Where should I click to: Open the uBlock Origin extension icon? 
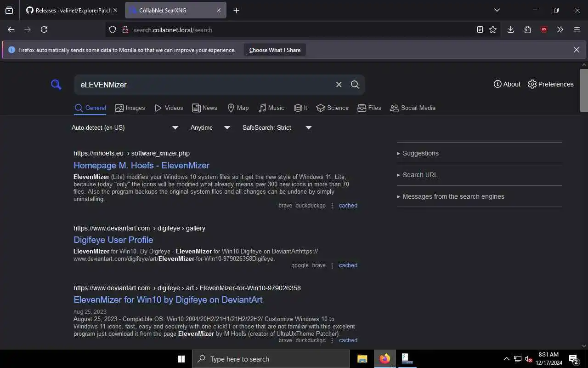click(544, 29)
